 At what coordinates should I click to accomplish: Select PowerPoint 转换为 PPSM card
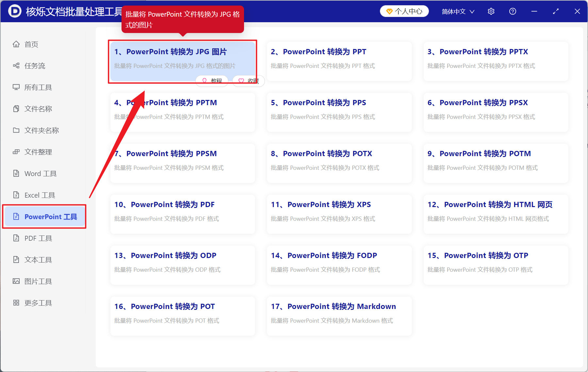[183, 163]
